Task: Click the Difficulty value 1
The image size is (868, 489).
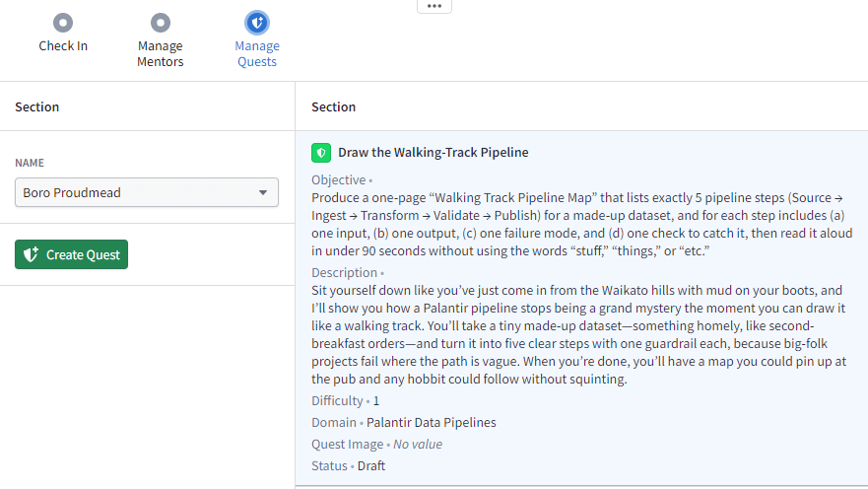Action: pos(375,401)
